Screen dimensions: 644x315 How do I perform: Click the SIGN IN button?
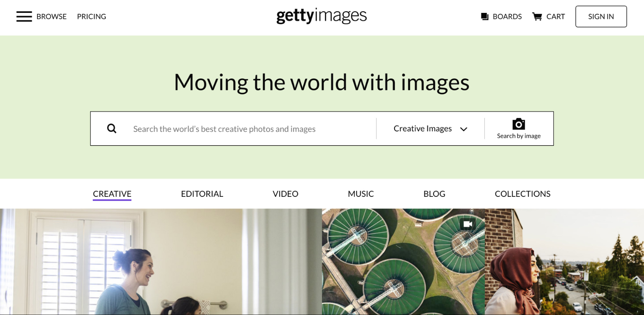tap(601, 16)
